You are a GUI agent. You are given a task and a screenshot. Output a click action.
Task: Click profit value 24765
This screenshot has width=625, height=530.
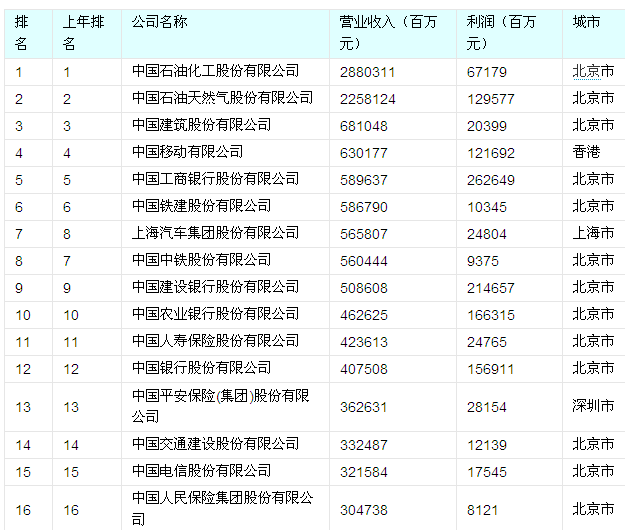487,342
